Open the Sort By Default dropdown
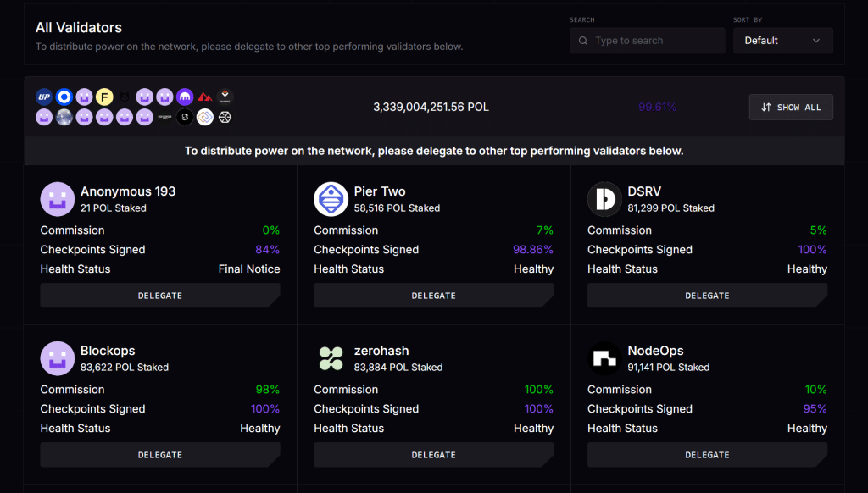The width and height of the screenshot is (868, 493). [782, 41]
